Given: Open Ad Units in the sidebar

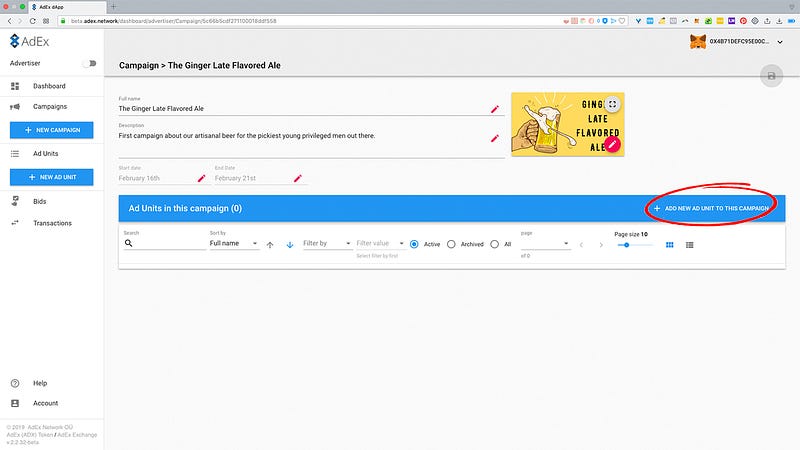Looking at the screenshot, I should click(x=45, y=154).
